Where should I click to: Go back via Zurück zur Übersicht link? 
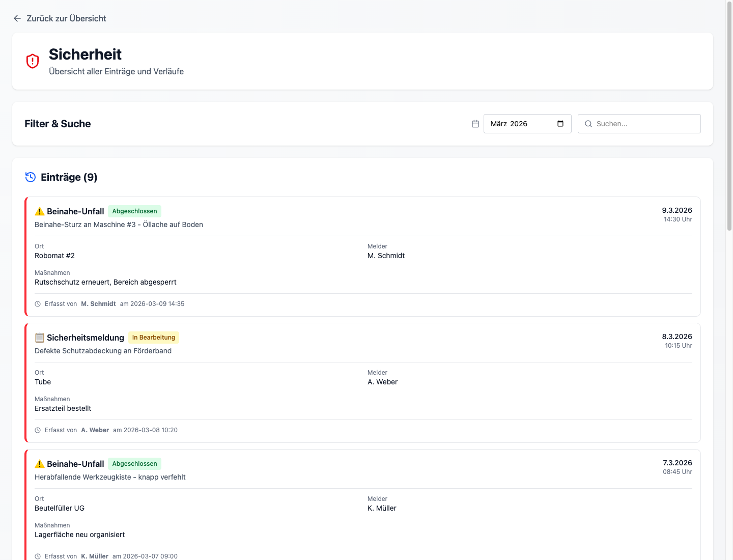tap(66, 18)
